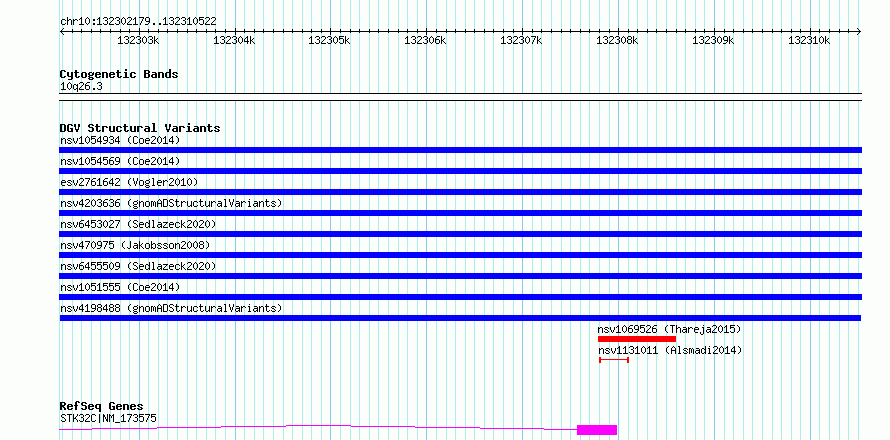
Task: Open variant nsv470975 (Jakobsson2008) label
Action: tap(135, 245)
